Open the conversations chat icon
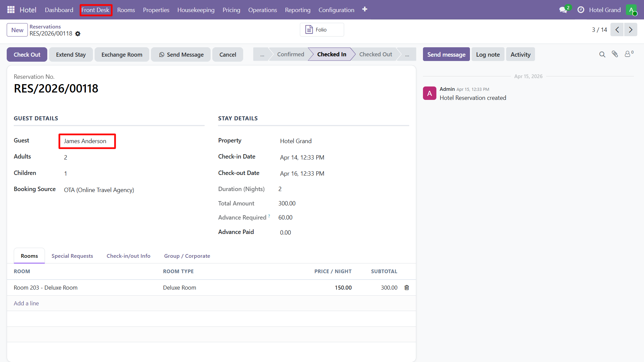Screen dimensions: 644x362 click(563, 10)
